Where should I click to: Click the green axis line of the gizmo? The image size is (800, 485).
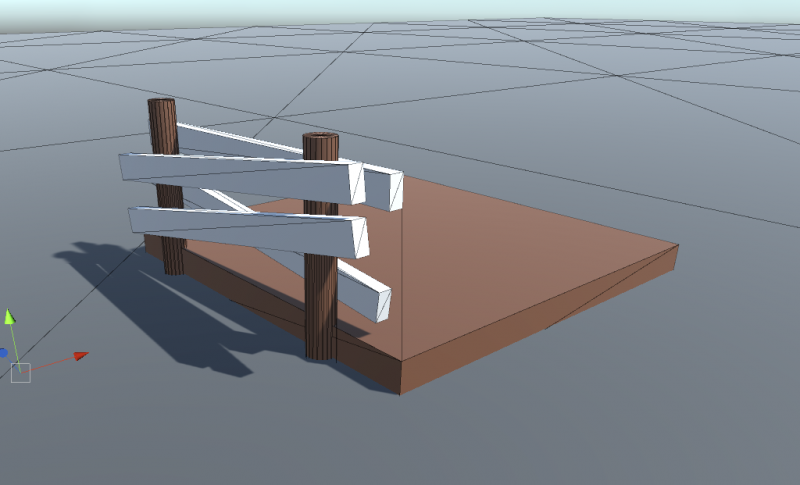coord(15,345)
